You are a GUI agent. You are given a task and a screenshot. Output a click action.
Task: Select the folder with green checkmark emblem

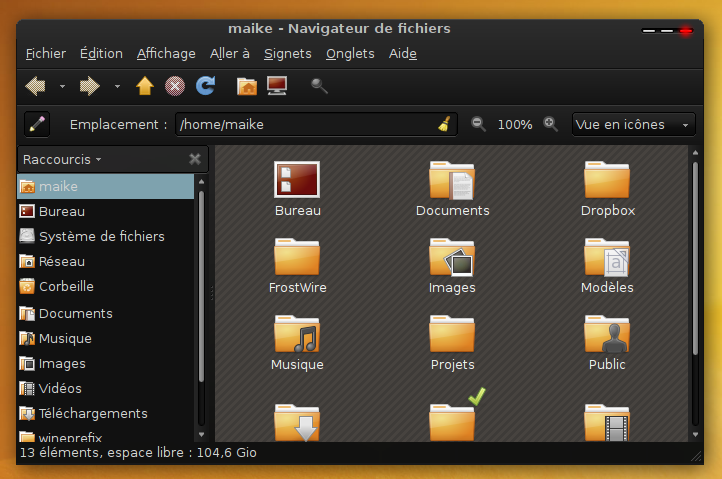452,422
